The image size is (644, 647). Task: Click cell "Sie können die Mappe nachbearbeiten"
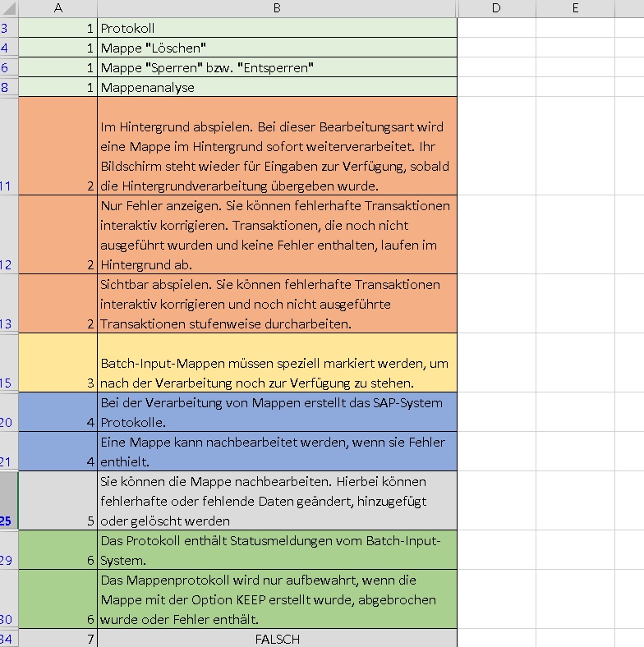pyautogui.click(x=278, y=501)
